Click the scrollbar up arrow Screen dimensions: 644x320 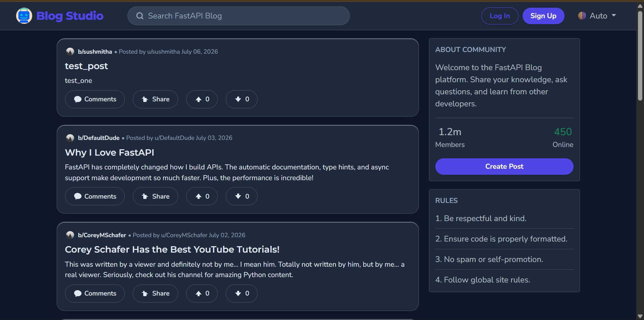pos(640,6)
